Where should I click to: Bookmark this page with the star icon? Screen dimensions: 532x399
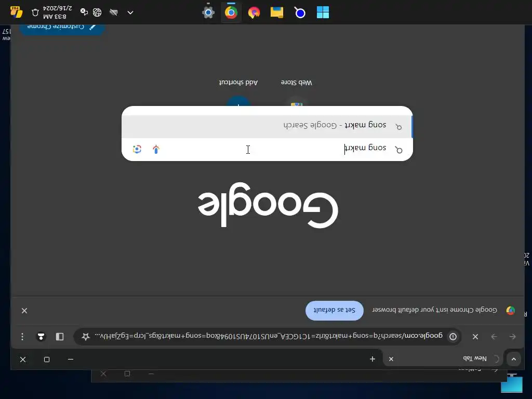(x=86, y=336)
